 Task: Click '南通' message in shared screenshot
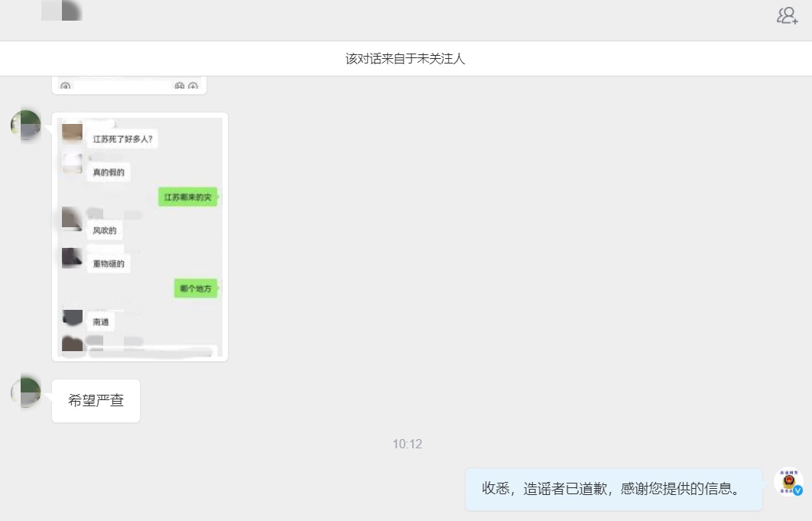pos(101,322)
